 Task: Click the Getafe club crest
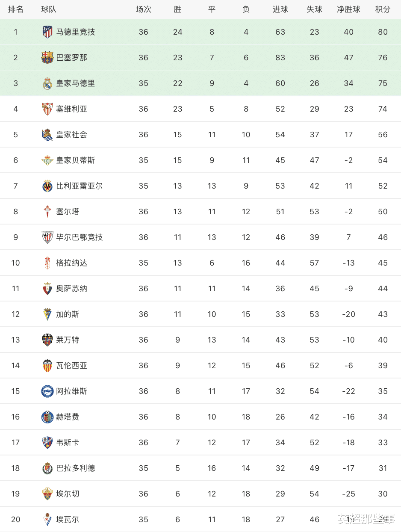47,417
